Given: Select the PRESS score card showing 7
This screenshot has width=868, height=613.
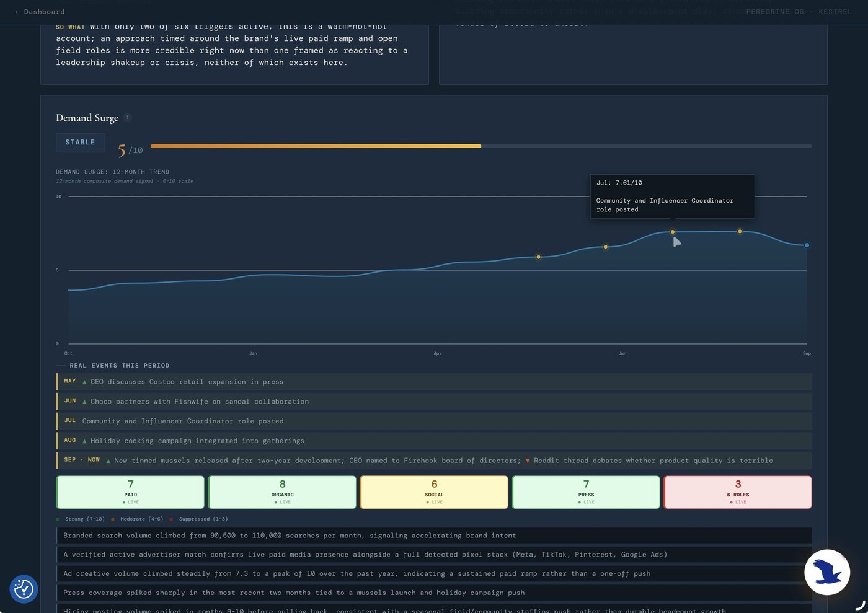Looking at the screenshot, I should coord(586,492).
